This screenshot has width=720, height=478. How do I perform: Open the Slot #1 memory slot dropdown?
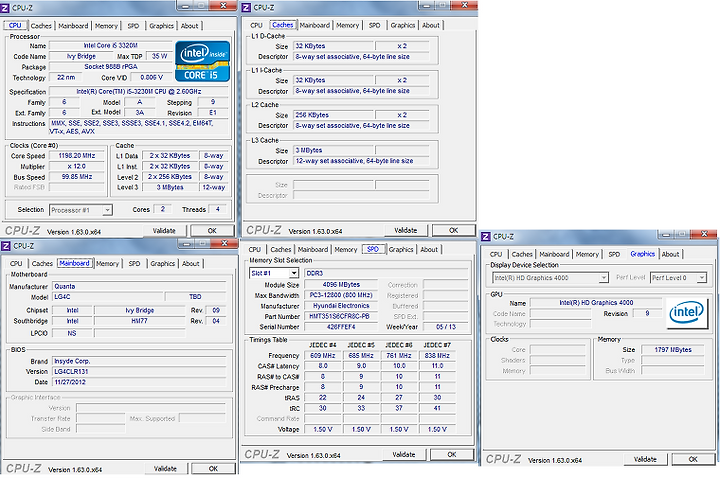click(274, 273)
